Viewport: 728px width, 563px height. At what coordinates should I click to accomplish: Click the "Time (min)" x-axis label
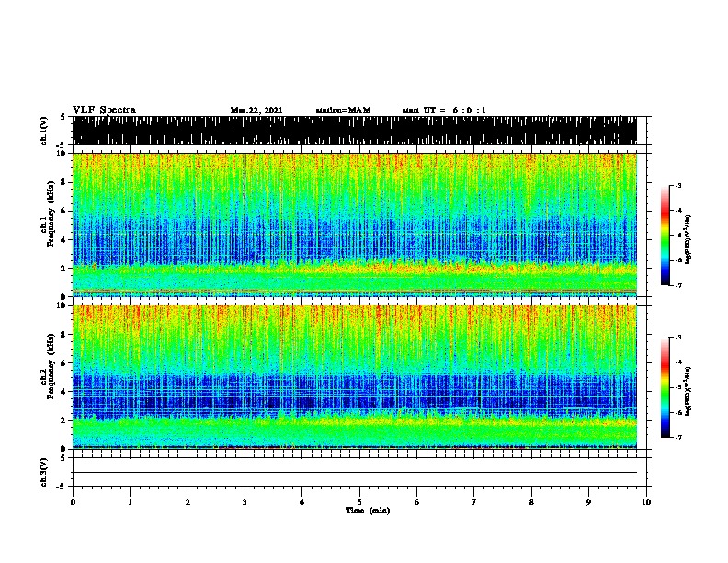tap(368, 511)
